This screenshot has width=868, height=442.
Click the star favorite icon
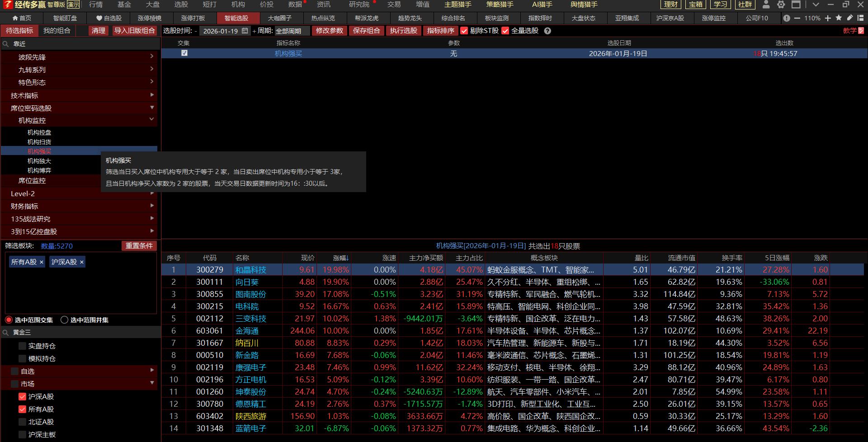click(839, 18)
